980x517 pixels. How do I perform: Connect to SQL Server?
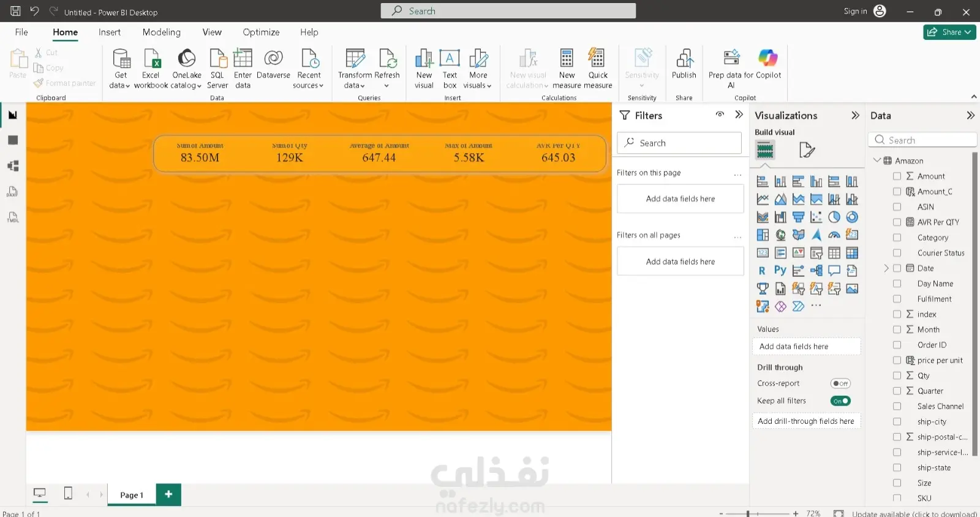(217, 69)
